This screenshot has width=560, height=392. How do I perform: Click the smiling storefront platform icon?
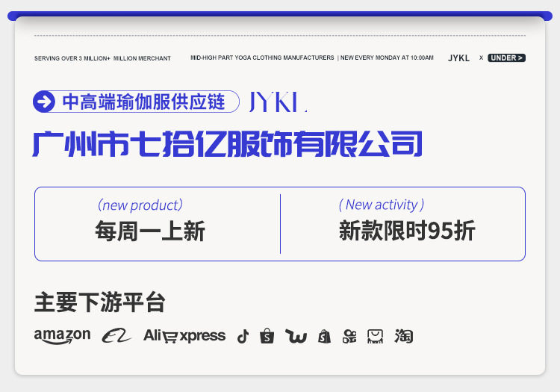[376, 336]
